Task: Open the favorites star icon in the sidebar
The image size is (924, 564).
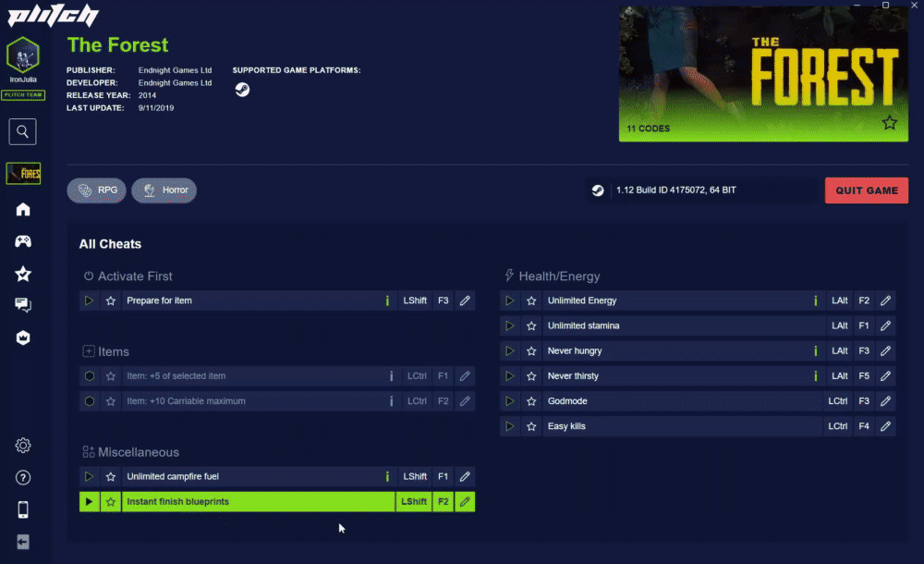Action: (23, 274)
